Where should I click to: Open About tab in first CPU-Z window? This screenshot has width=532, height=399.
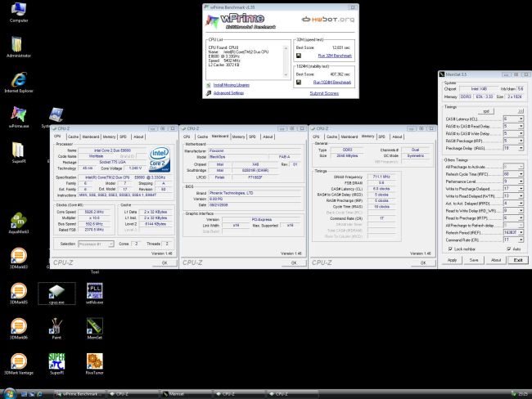[138, 137]
